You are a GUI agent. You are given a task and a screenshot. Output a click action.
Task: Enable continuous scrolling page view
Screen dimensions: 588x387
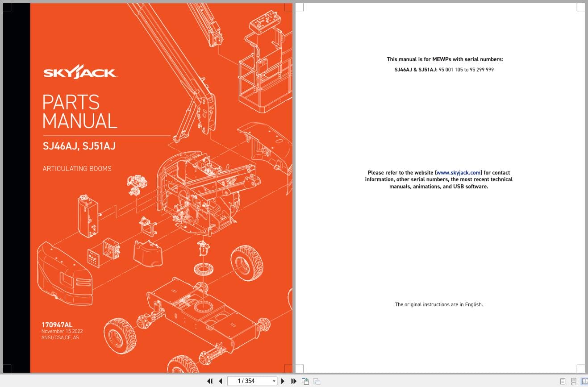[574, 381]
